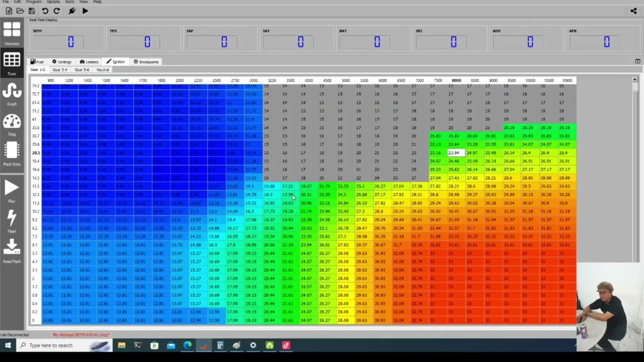This screenshot has width=644, height=362.
Task: Save map using the floppy disk icon
Action: [x=32, y=11]
